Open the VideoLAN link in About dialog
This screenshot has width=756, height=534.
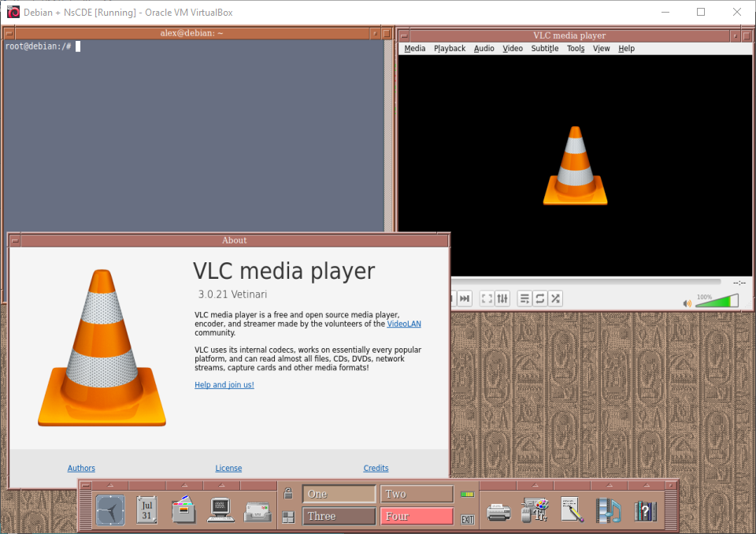point(404,324)
